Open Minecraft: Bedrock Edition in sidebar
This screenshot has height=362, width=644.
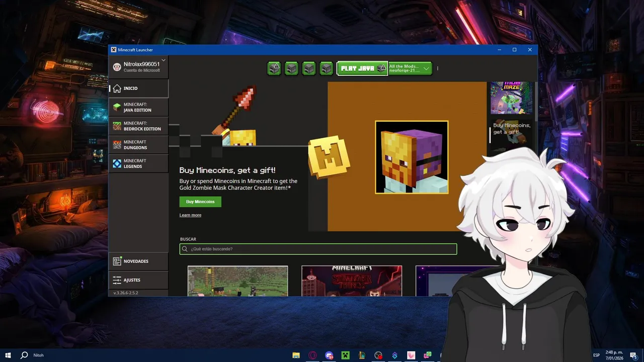(x=139, y=126)
